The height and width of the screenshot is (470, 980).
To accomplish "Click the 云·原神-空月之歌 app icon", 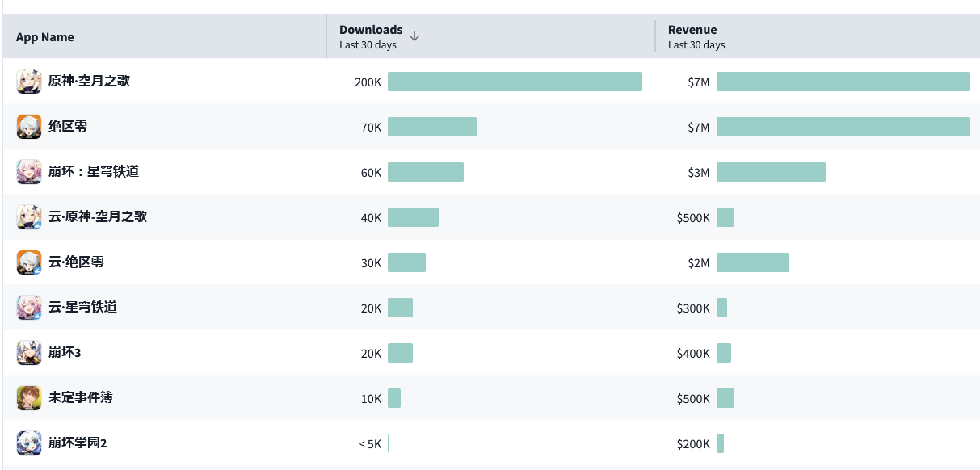I will pyautogui.click(x=29, y=217).
